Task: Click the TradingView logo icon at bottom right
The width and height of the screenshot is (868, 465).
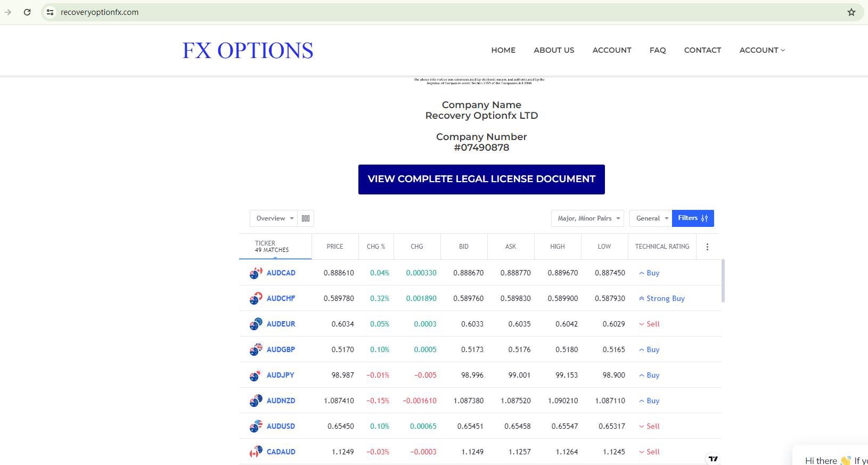Action: coord(713,459)
